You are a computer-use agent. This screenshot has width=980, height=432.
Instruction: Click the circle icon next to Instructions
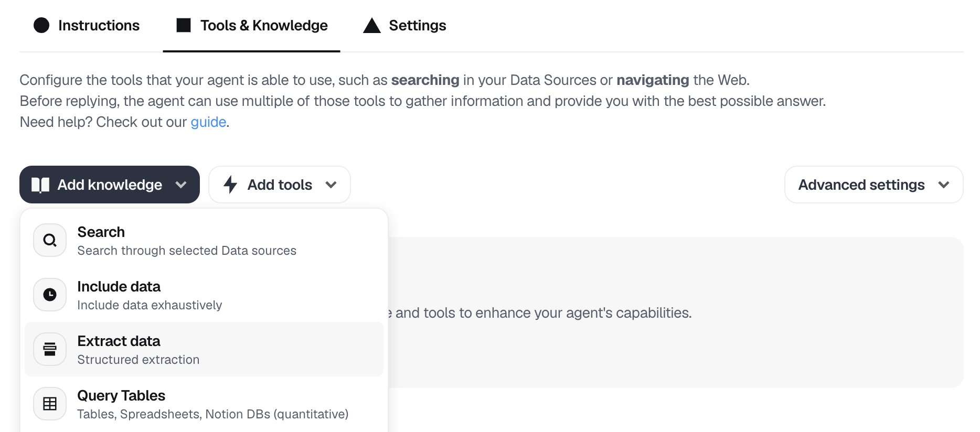click(41, 25)
